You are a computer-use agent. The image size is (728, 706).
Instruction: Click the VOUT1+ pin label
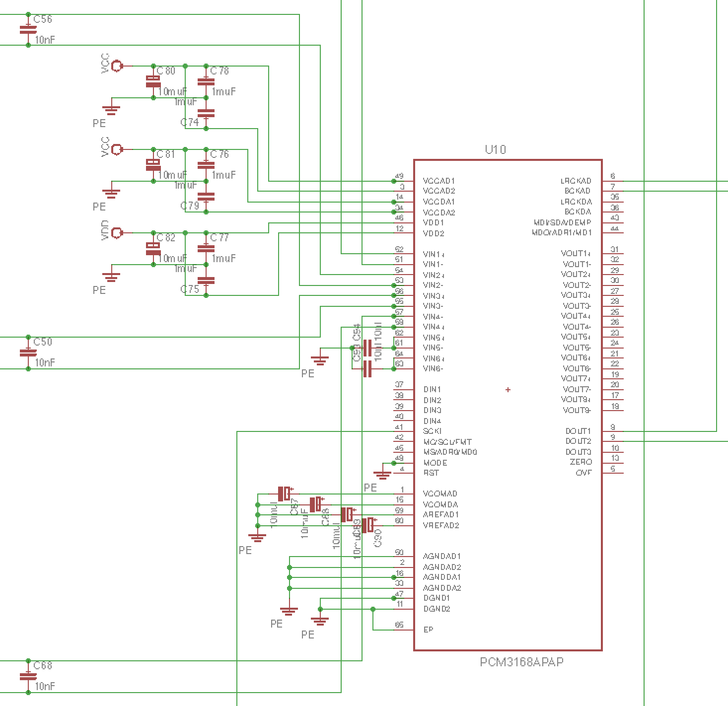pos(577,253)
